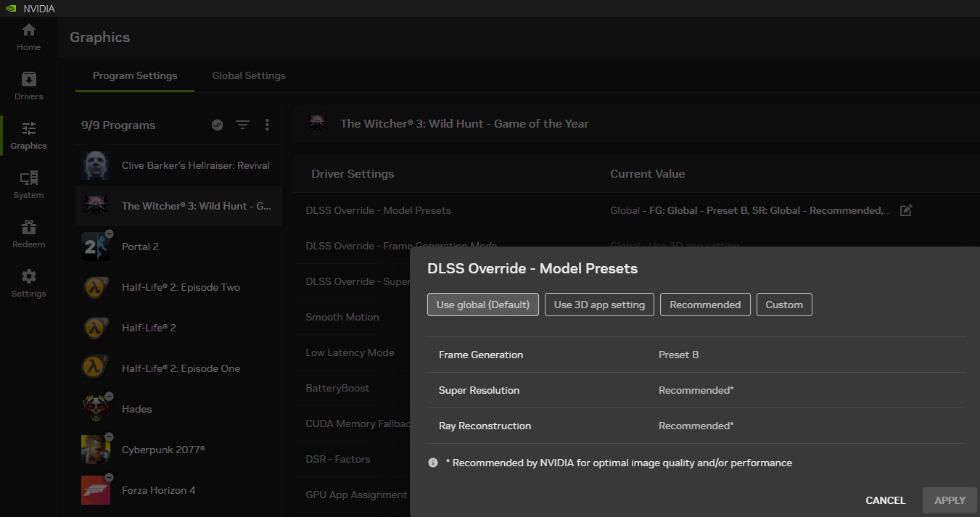980x517 pixels.
Task: Click the 9/9 Programs heading
Action: (x=118, y=125)
